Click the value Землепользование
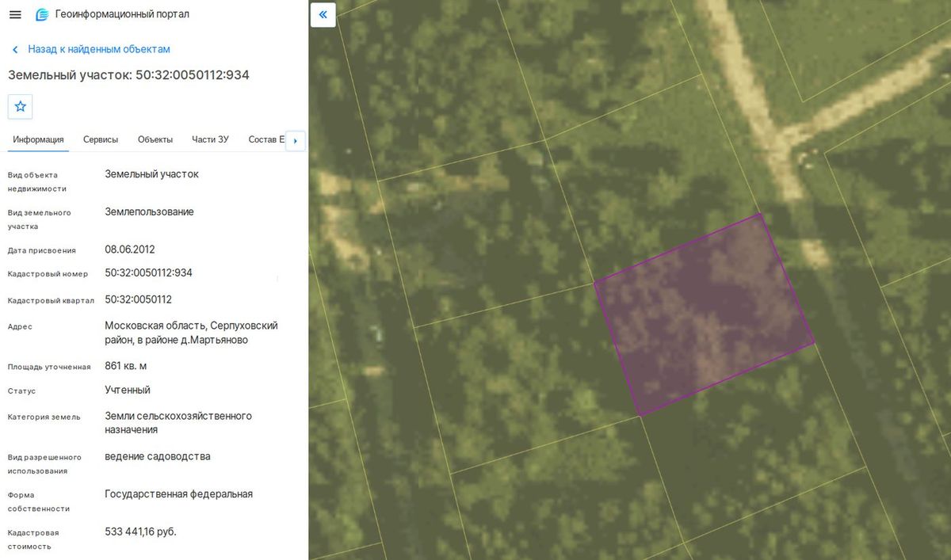This screenshot has width=951, height=560. tap(149, 211)
